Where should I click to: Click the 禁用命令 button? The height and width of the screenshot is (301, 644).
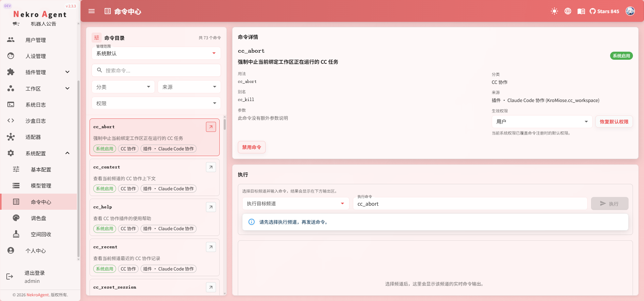(252, 147)
